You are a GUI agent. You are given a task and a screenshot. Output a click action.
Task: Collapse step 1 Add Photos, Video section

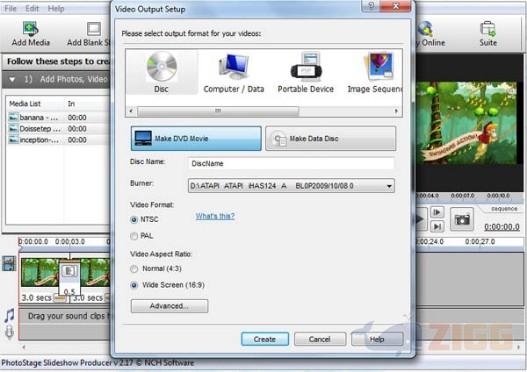tap(12, 80)
